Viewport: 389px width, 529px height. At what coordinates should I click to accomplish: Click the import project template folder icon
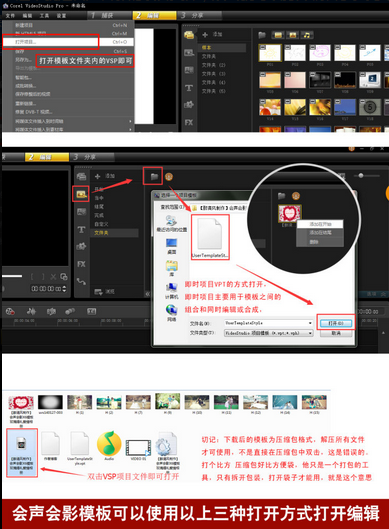(x=154, y=176)
